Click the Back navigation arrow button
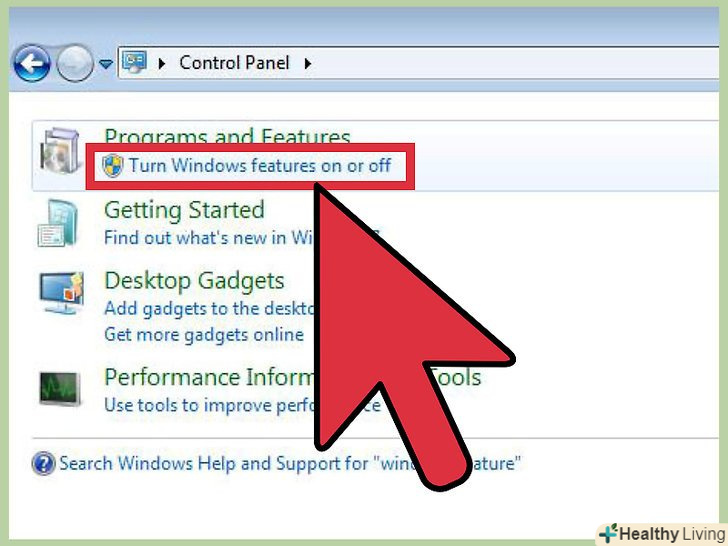Viewport: 728px width, 546px height. pos(32,64)
